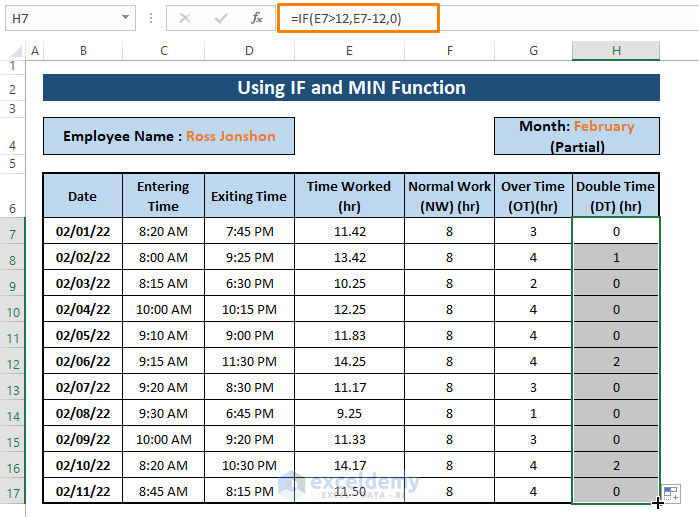
Task: Select column E header
Action: (349, 51)
